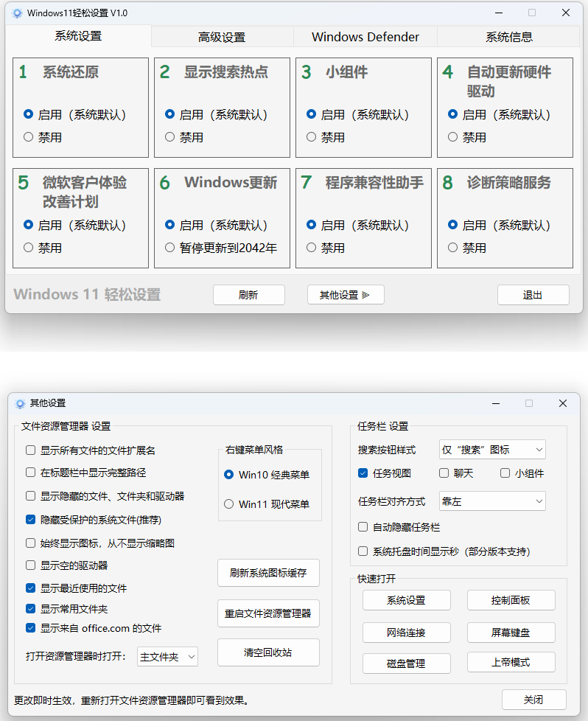Open 上帝模式 button
This screenshot has width=588, height=721.
click(511, 662)
